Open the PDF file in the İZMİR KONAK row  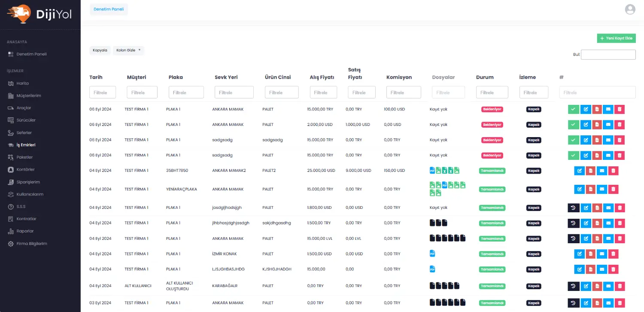pos(432,254)
